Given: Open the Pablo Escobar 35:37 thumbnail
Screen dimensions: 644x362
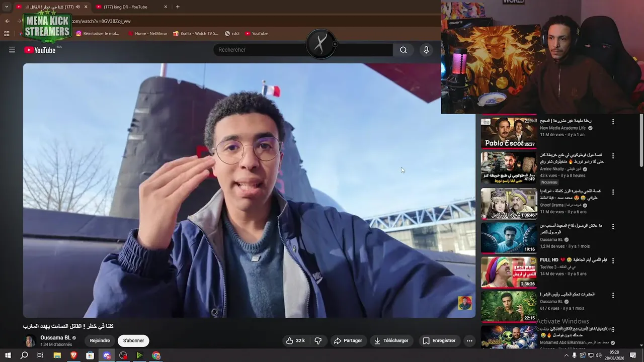Looking at the screenshot, I should (509, 133).
